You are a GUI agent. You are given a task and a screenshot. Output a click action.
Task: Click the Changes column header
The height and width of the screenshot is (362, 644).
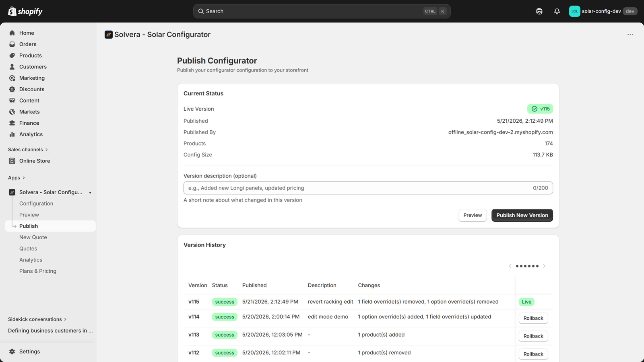click(x=369, y=285)
